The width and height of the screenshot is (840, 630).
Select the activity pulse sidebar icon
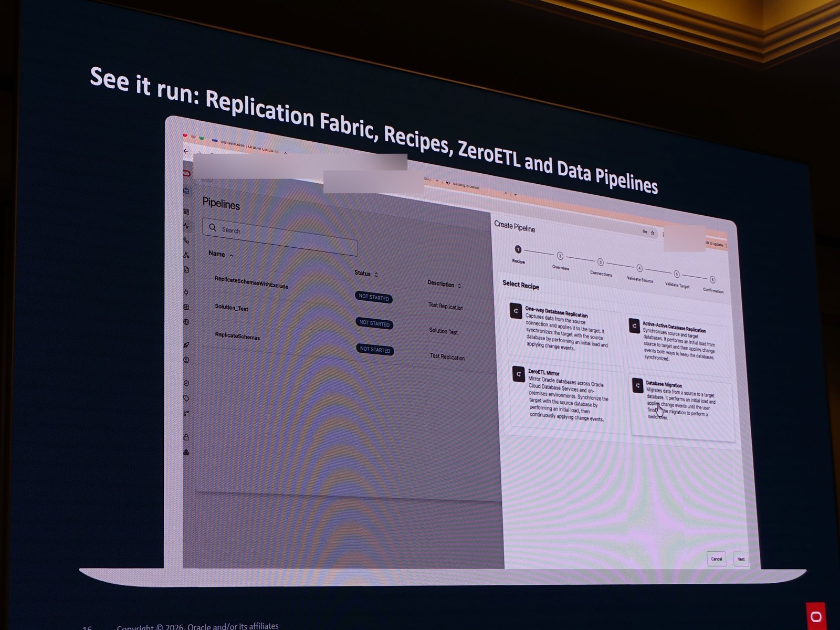click(x=186, y=226)
